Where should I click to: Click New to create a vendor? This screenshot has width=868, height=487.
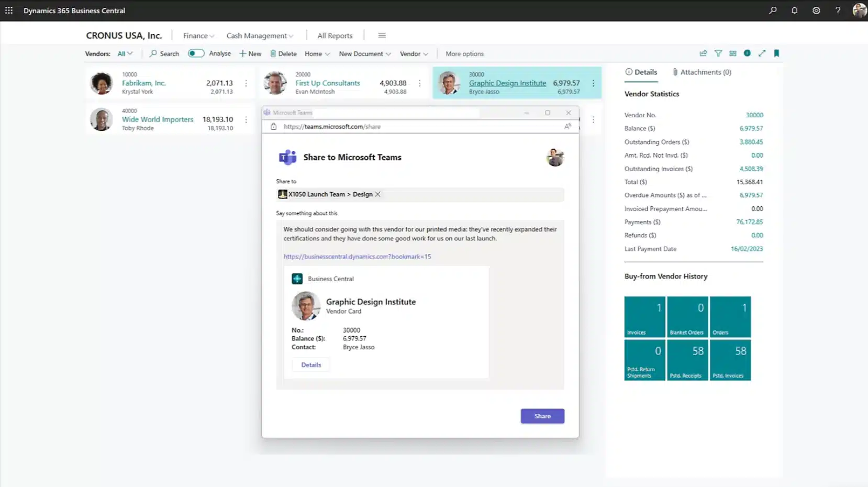[250, 53]
